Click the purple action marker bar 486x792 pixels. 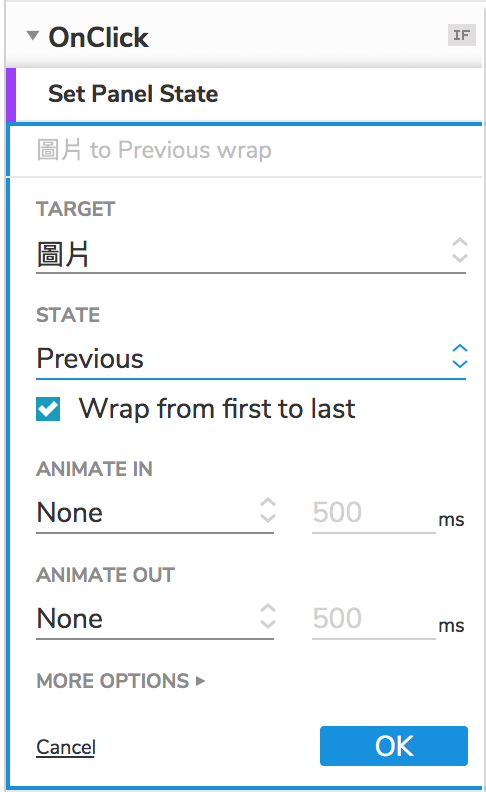[11, 95]
